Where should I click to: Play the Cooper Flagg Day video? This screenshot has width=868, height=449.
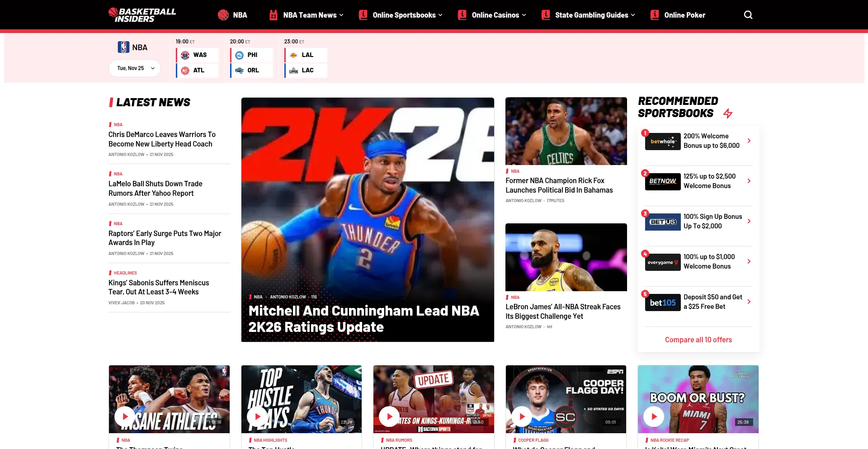point(522,416)
